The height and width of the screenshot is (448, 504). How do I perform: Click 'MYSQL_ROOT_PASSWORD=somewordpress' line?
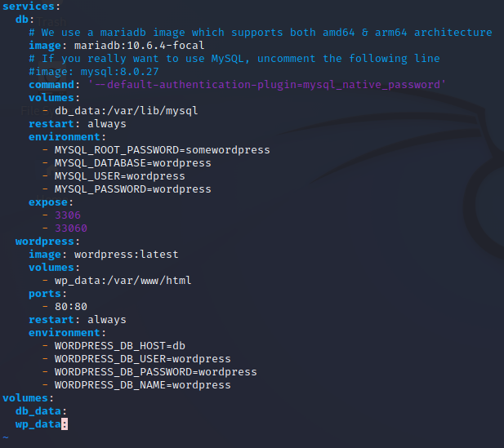pos(162,150)
